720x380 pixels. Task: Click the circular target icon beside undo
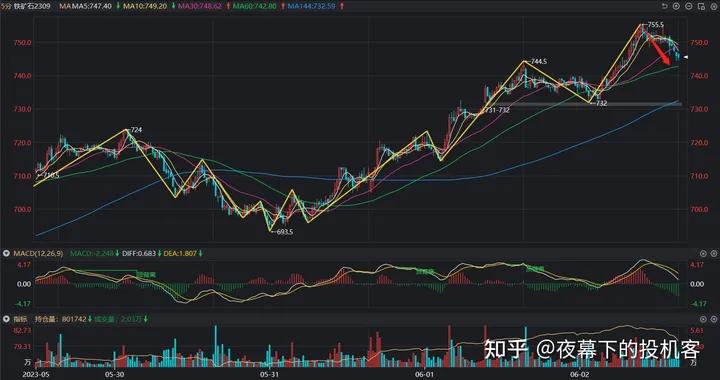[x=676, y=6]
